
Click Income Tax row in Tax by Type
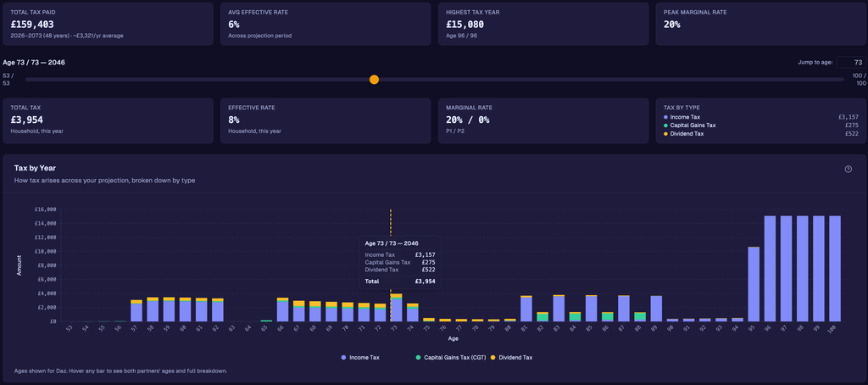(x=760, y=117)
